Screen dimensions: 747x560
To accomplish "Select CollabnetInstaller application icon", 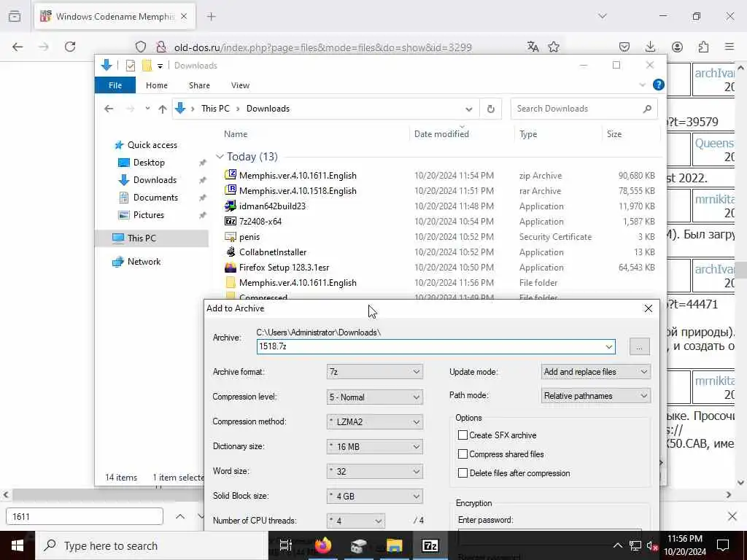I will point(231,252).
